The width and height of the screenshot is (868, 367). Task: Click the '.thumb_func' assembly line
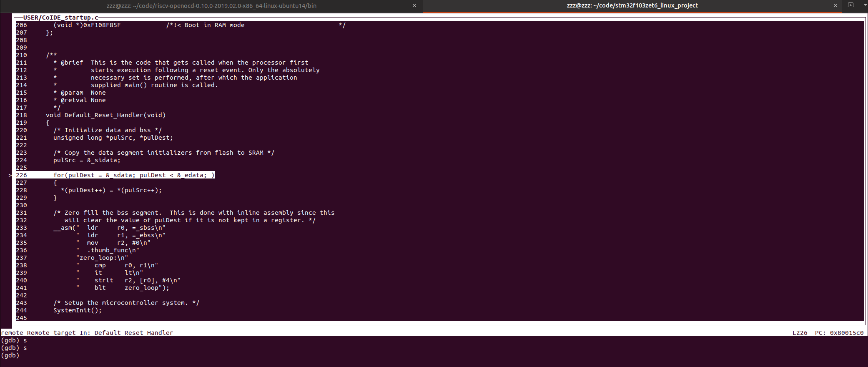108,250
